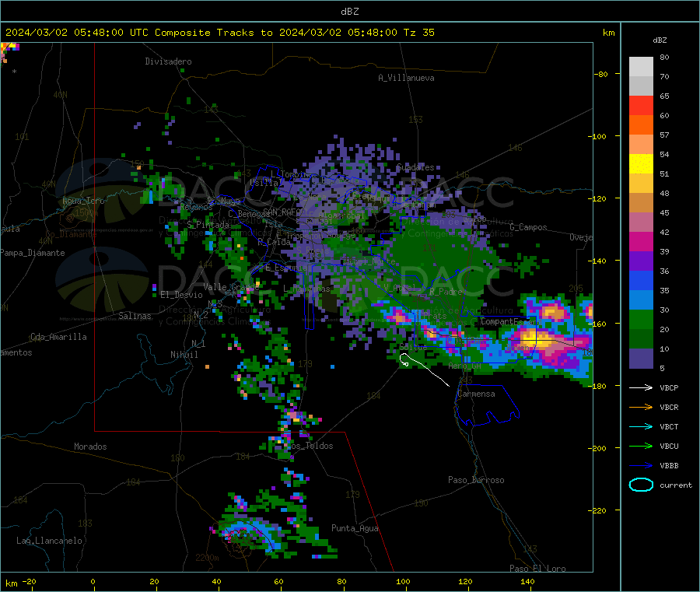
Task: Pick the yellow swatch between 54 and 51
Action: (x=641, y=164)
